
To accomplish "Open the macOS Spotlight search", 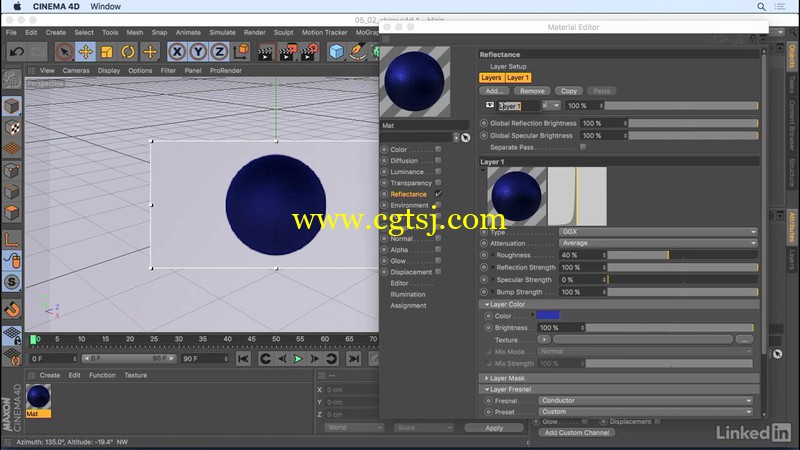I will pos(761,7).
